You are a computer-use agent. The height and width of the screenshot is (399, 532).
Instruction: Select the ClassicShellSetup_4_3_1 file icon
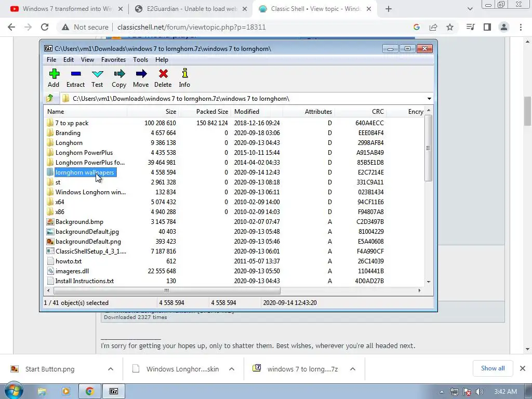(x=50, y=251)
